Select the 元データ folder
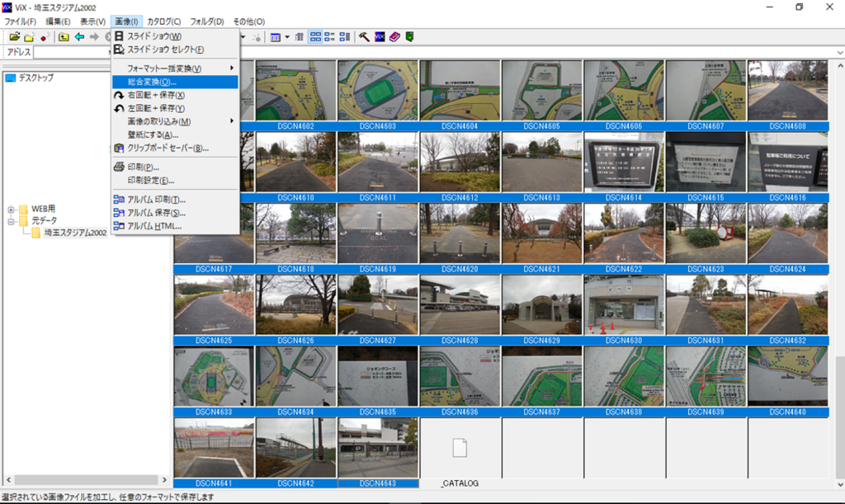This screenshot has width=845, height=504. point(44,221)
